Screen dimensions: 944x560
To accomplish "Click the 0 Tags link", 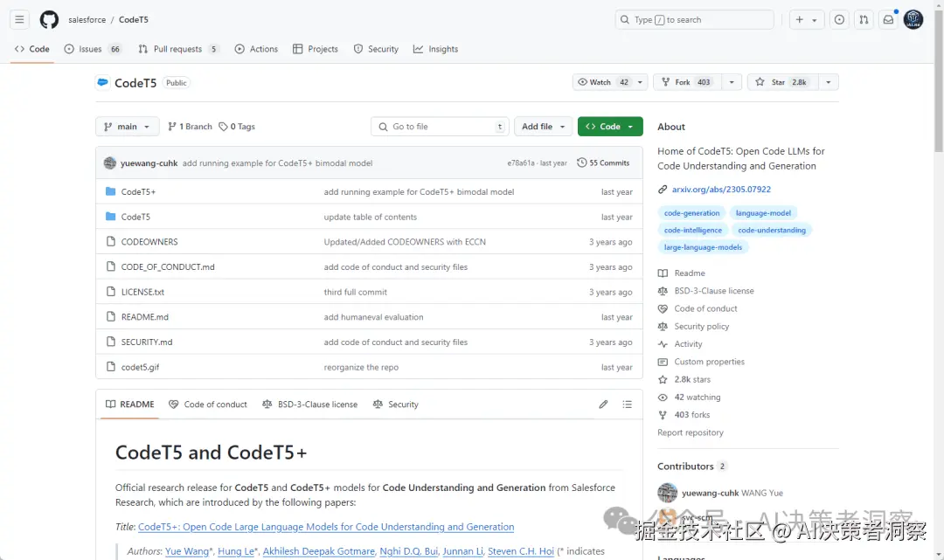I will point(237,127).
